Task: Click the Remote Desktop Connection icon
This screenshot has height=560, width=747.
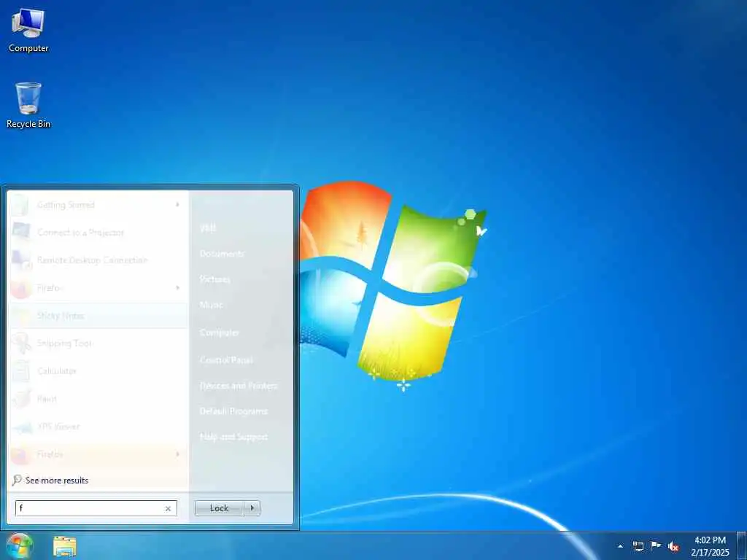Action: click(21, 260)
